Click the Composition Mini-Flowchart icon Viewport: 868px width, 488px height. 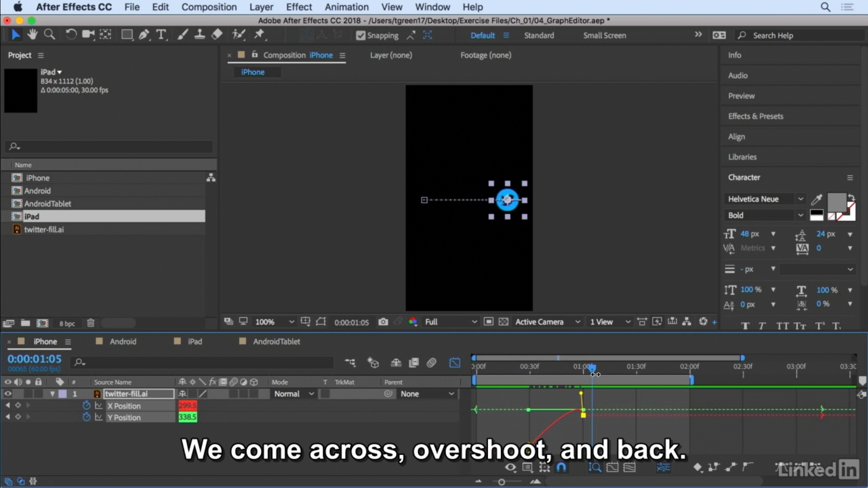[x=350, y=362]
